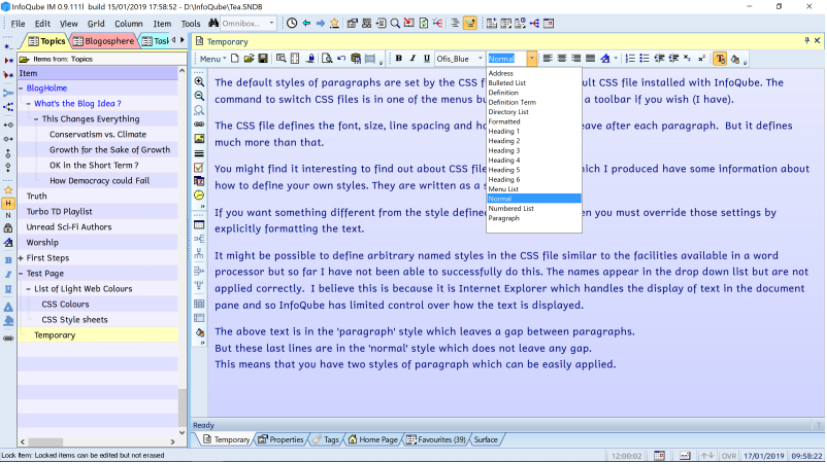Open the Tools menu

(x=190, y=24)
